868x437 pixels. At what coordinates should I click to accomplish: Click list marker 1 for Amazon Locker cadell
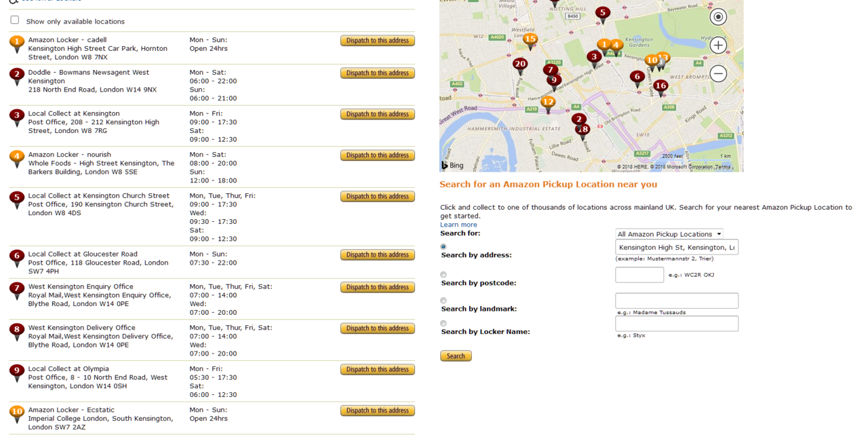point(17,43)
